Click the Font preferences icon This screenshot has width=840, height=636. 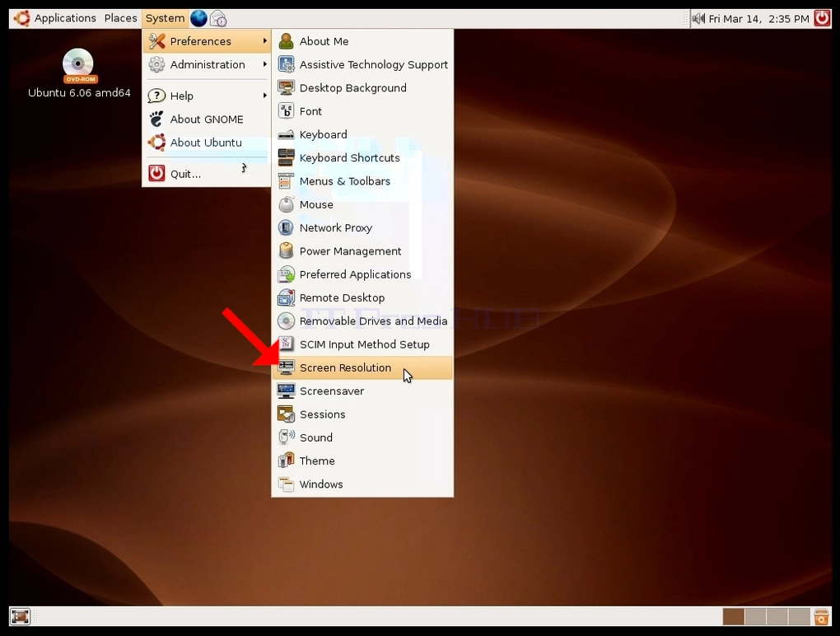286,111
